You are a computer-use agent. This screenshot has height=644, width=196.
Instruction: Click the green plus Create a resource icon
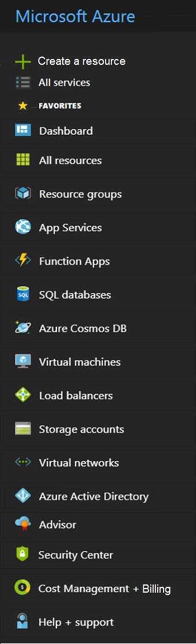[x=23, y=61]
